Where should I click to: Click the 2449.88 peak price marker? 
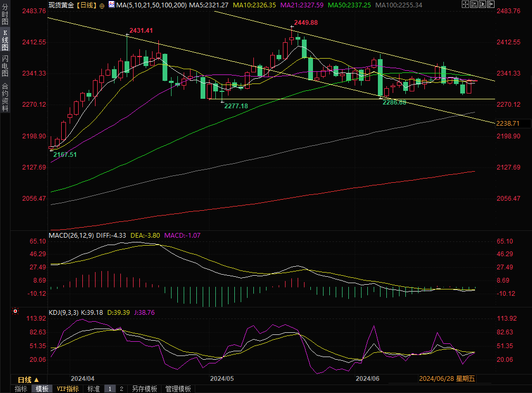[306, 23]
